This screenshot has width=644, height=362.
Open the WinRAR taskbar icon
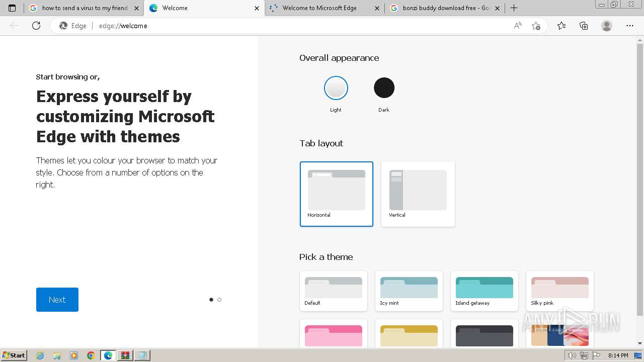coord(125,355)
